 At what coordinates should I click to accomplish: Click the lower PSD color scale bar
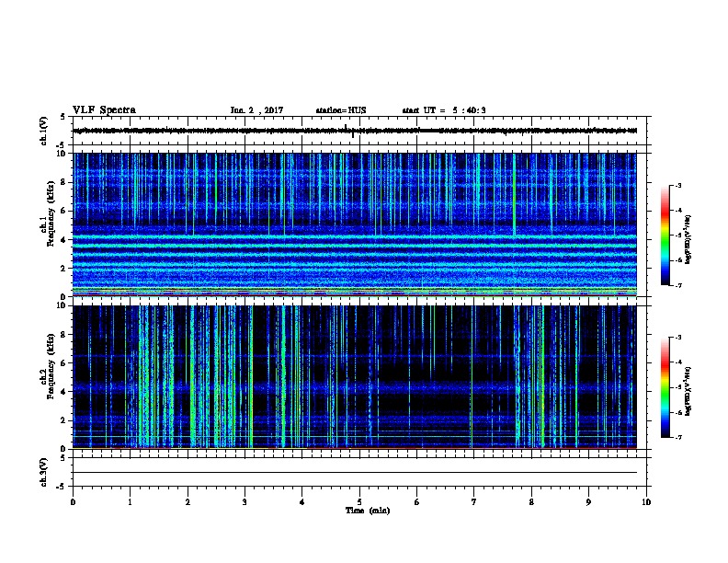(x=665, y=387)
